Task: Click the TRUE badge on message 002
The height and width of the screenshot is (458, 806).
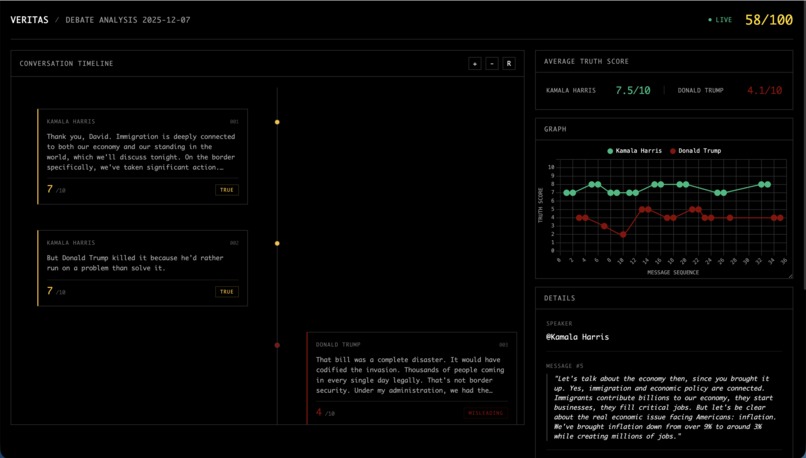Action: coord(227,291)
